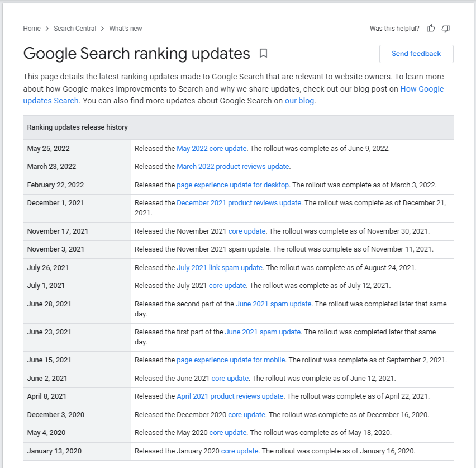This screenshot has width=476, height=468.
Task: Open April 2021 product reviews update link
Action: click(x=230, y=396)
